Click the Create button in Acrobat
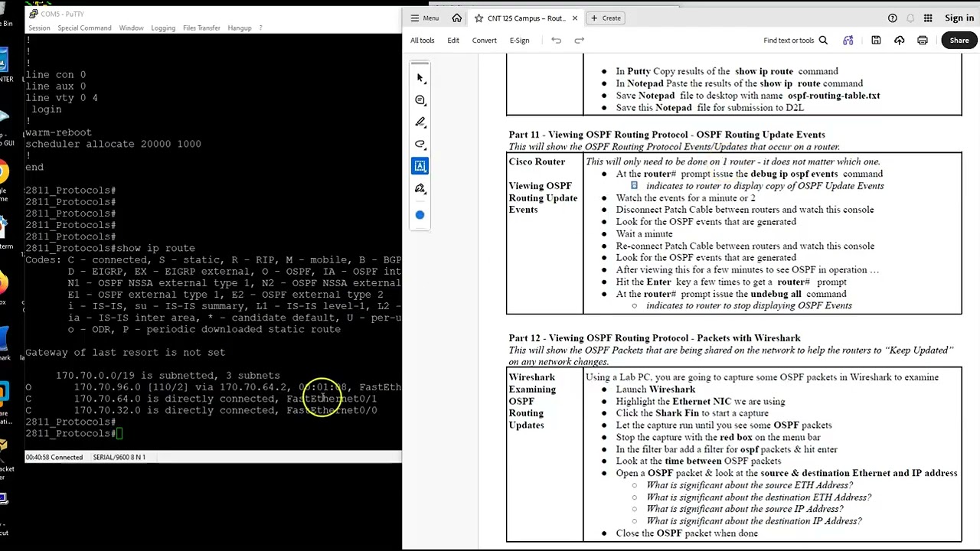Screen dimensions: 980x551 [x=606, y=18]
